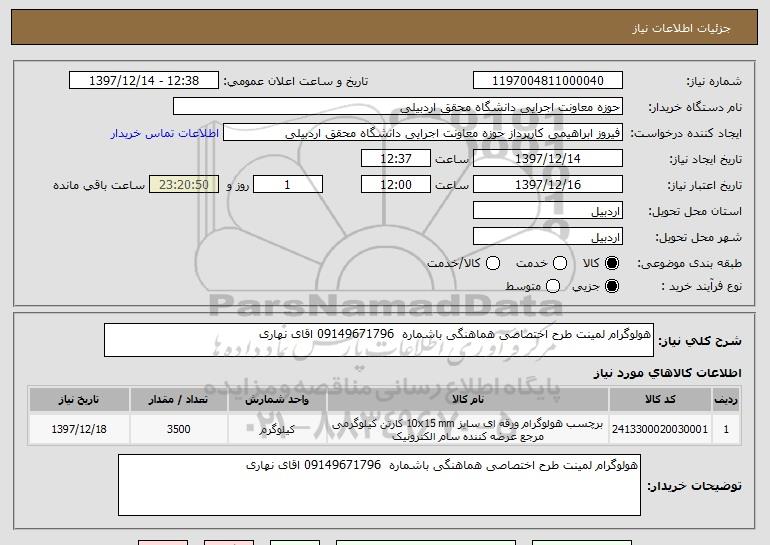Click the row number cell 1
Image resolution: width=770 pixels, height=545 pixels.
point(726,430)
